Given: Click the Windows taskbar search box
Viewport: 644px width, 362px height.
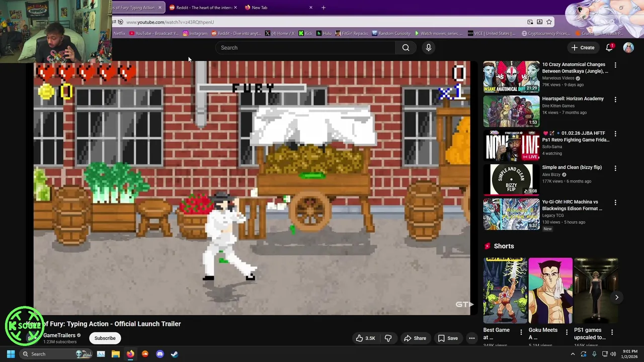Looking at the screenshot, I should click(56, 354).
